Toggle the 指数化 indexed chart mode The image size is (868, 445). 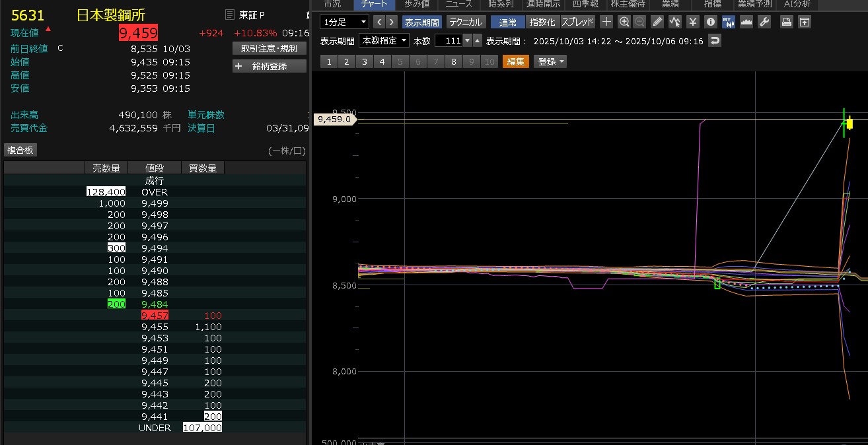(542, 22)
